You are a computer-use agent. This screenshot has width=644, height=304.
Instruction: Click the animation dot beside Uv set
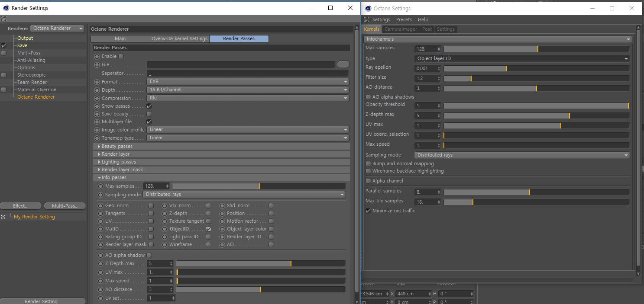coord(100,298)
